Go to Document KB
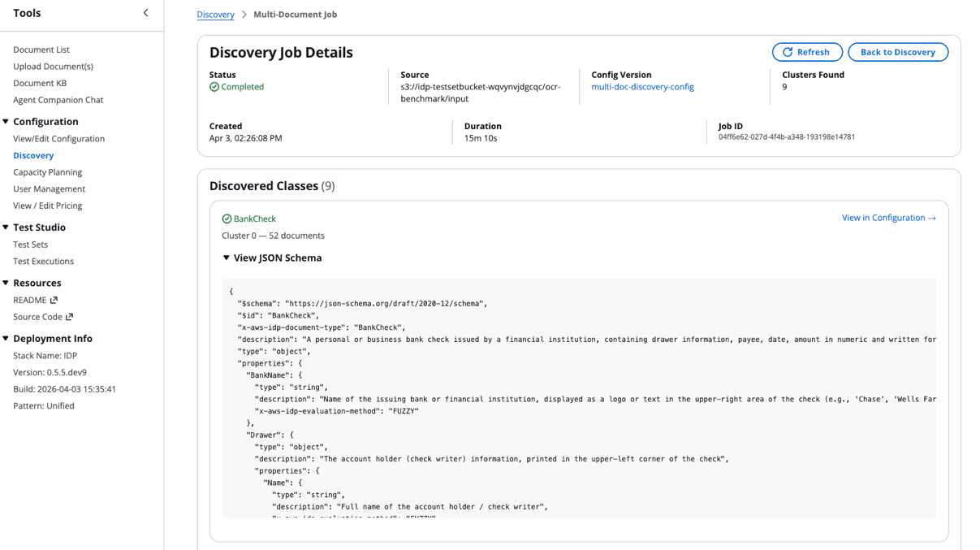This screenshot has height=550, width=980. tap(40, 83)
